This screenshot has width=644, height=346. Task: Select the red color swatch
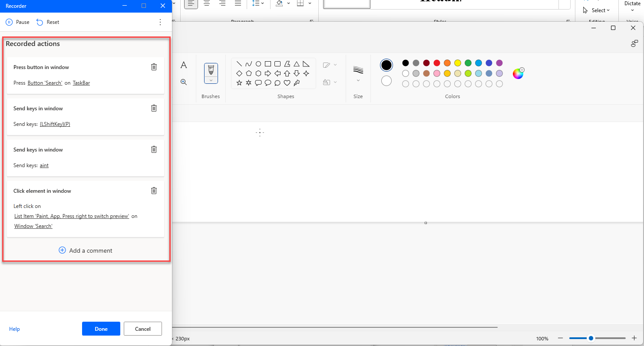pyautogui.click(x=436, y=63)
